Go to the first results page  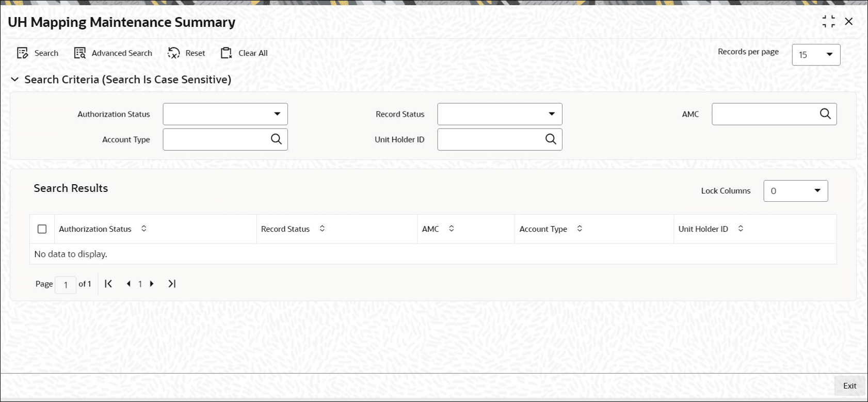[x=108, y=284]
